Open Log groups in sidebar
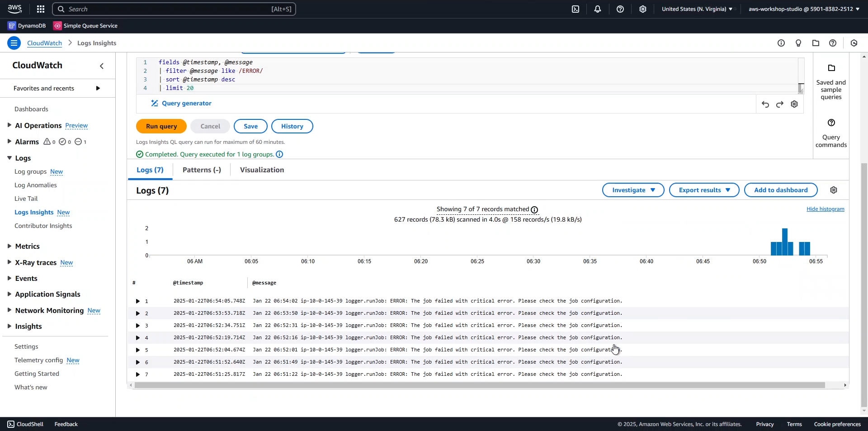 pyautogui.click(x=31, y=172)
